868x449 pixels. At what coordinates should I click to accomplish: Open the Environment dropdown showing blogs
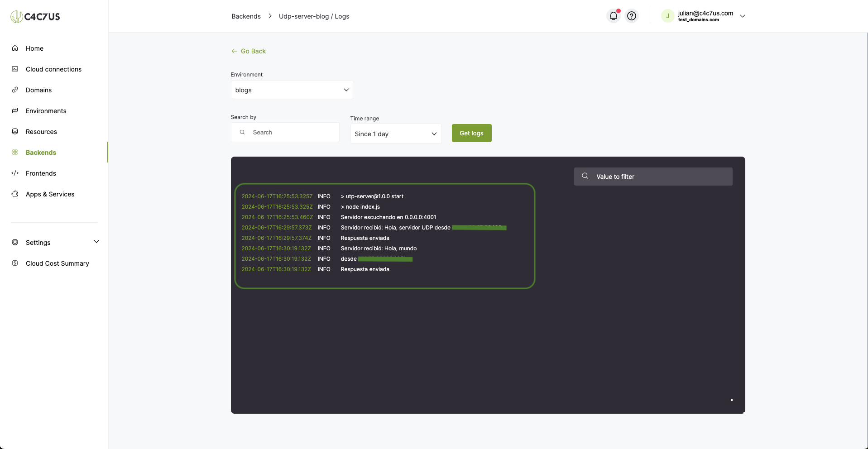click(292, 90)
